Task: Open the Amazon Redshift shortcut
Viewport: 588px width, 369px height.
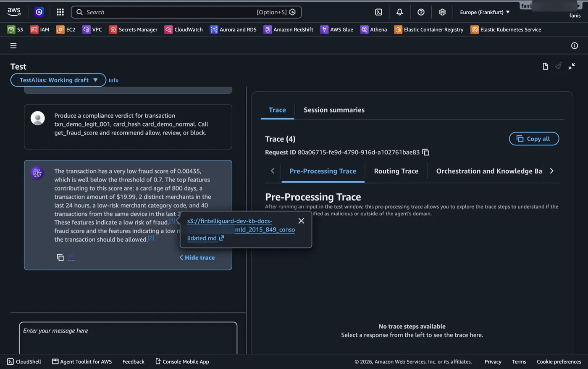Action: [x=289, y=29]
